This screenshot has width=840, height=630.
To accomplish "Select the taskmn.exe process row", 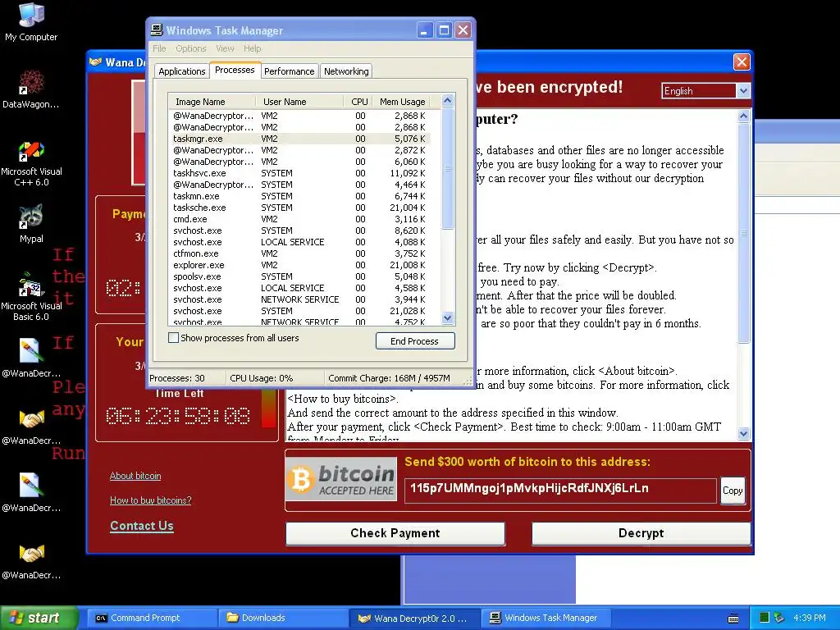I will pos(299,196).
